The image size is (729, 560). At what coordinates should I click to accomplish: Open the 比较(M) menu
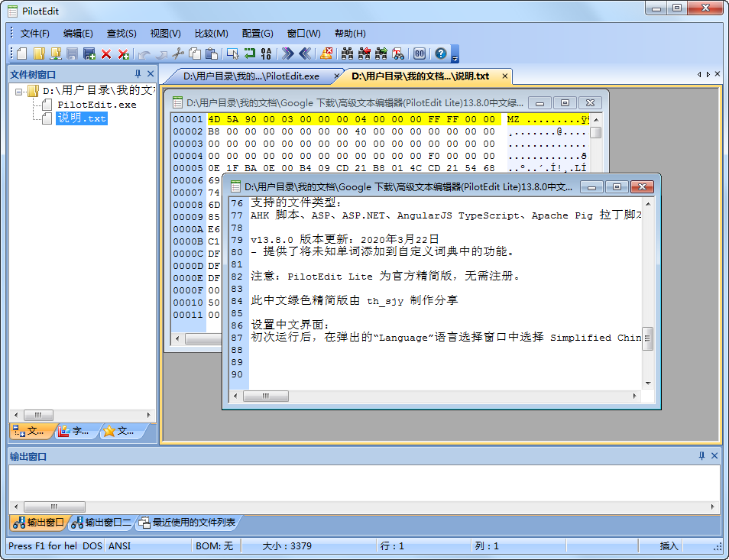212,34
